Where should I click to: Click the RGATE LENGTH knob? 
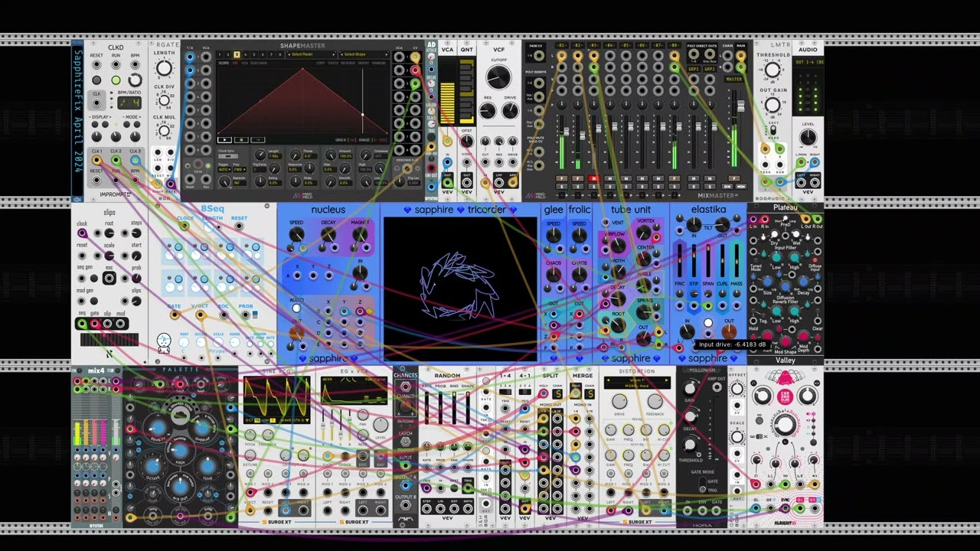pos(165,68)
